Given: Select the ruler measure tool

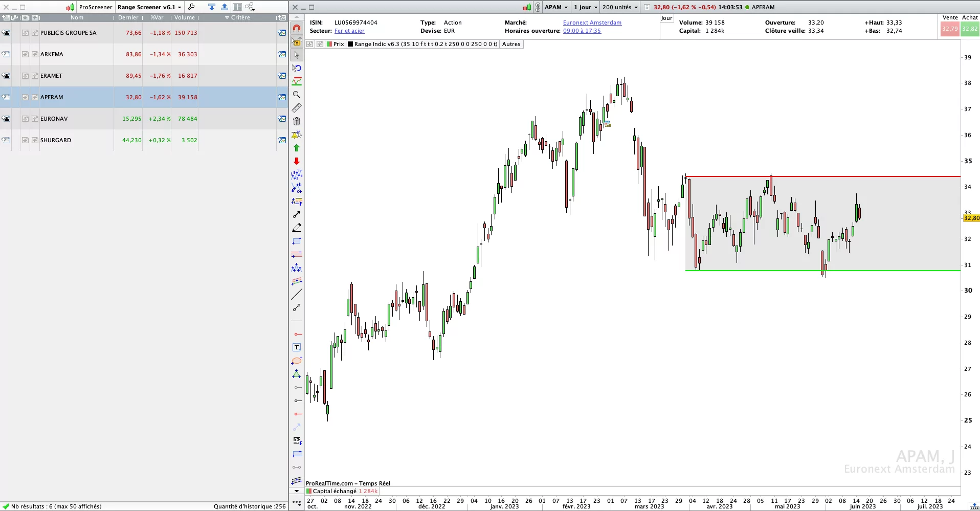Looking at the screenshot, I should pos(297,108).
